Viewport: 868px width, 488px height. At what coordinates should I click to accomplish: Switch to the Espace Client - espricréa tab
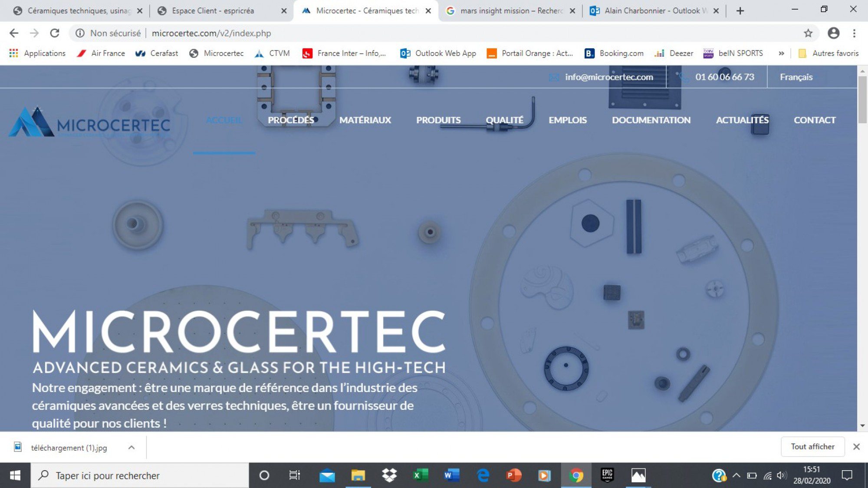pos(213,10)
